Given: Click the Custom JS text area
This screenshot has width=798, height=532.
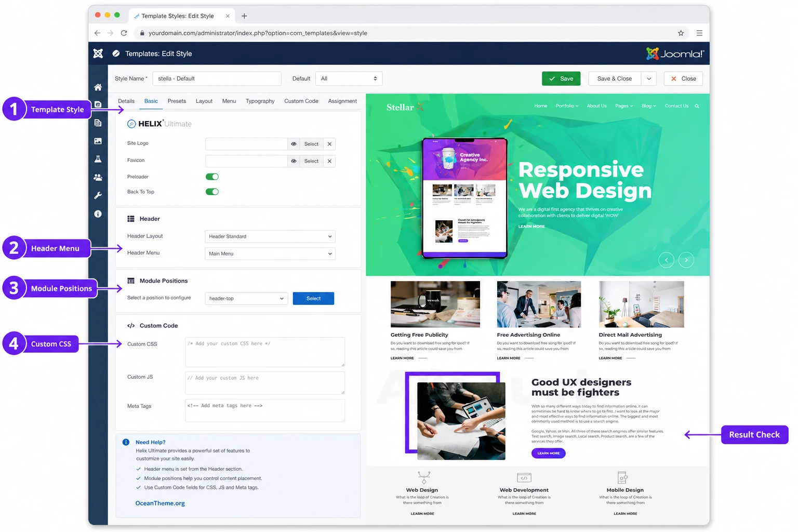Looking at the screenshot, I should pyautogui.click(x=265, y=383).
